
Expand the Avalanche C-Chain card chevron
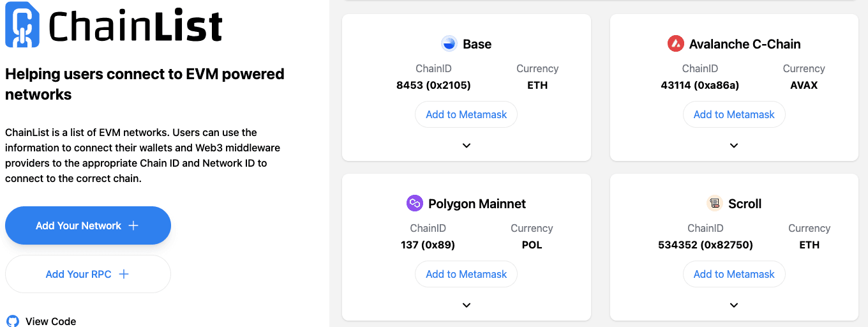[x=734, y=146]
